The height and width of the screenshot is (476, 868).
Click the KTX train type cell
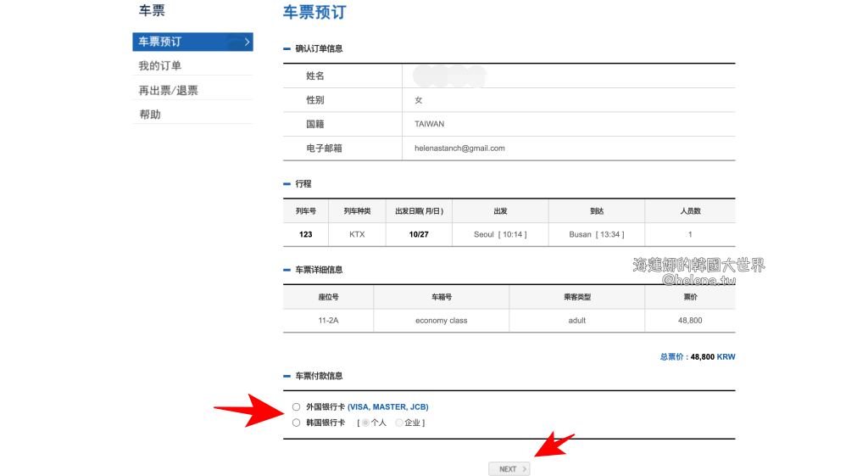click(357, 234)
